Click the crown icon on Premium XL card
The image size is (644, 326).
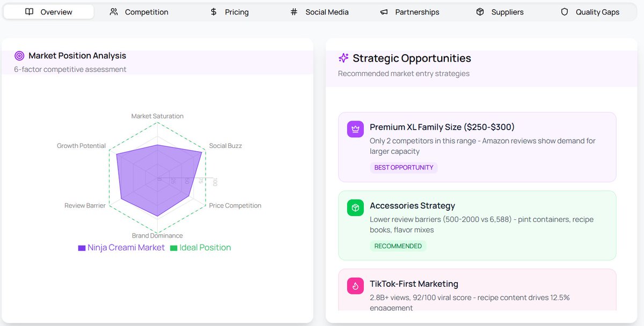[355, 129]
